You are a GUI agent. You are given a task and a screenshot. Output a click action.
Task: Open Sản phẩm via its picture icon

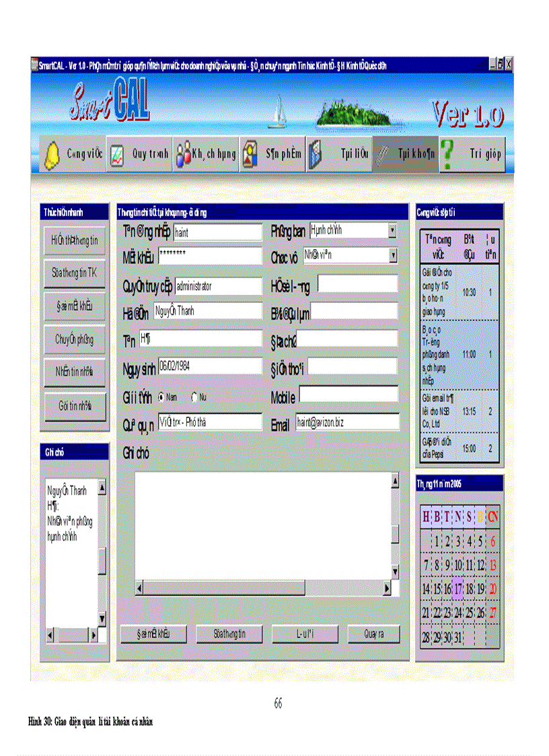(x=249, y=153)
